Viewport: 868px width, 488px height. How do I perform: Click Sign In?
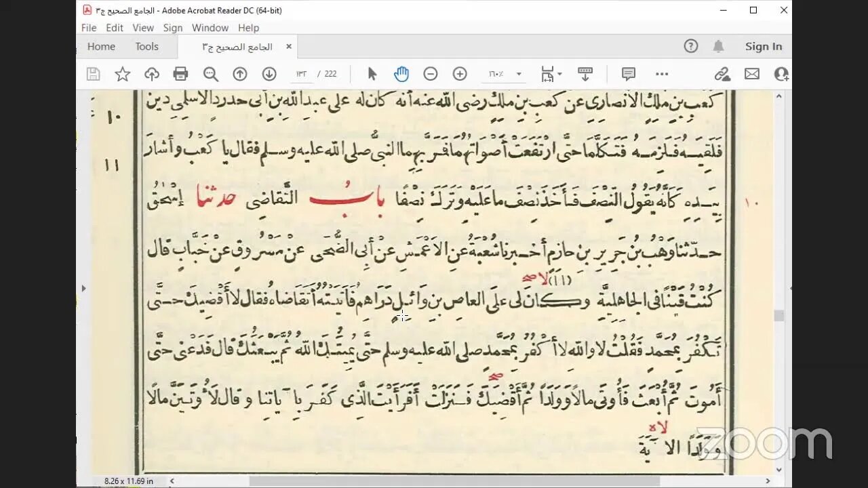764,46
